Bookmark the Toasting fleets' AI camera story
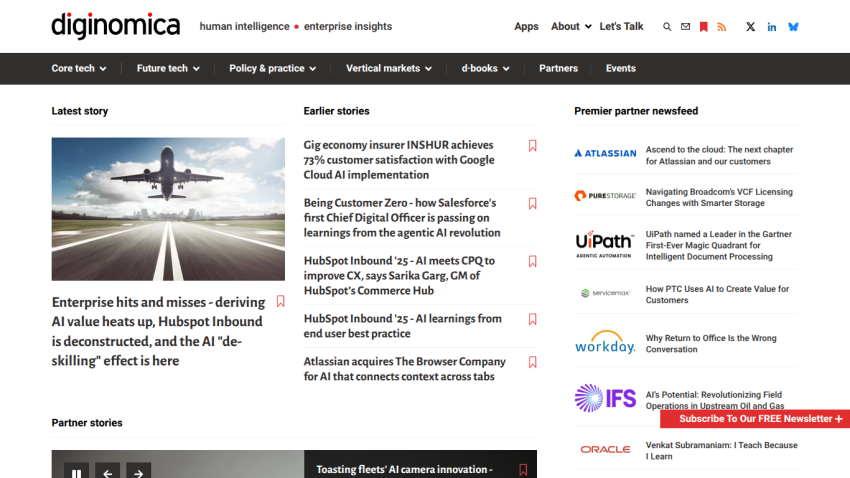Image resolution: width=850 pixels, height=478 pixels. click(x=523, y=470)
